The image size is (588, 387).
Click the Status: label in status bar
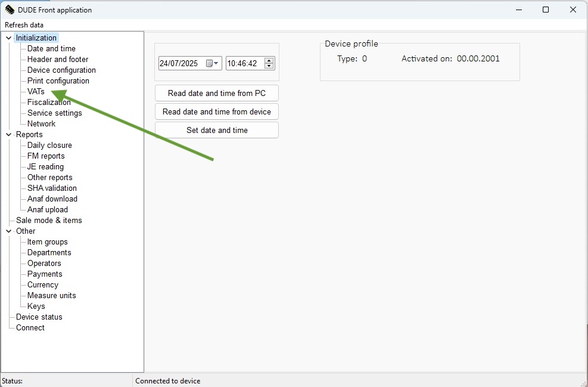click(12, 381)
